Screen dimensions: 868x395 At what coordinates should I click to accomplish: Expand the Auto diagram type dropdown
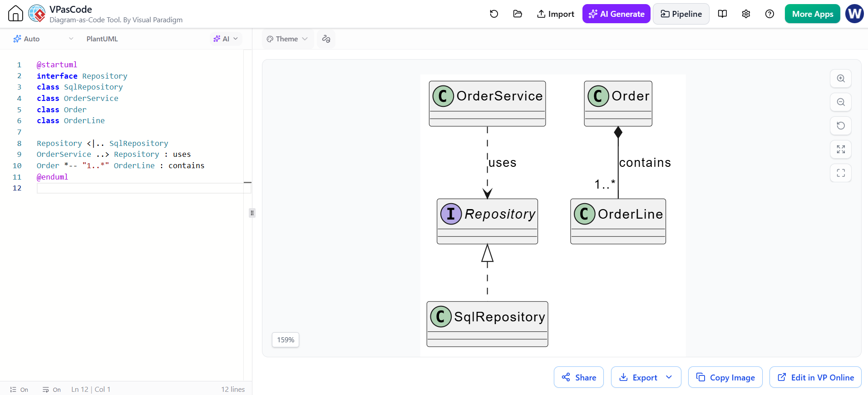(43, 39)
